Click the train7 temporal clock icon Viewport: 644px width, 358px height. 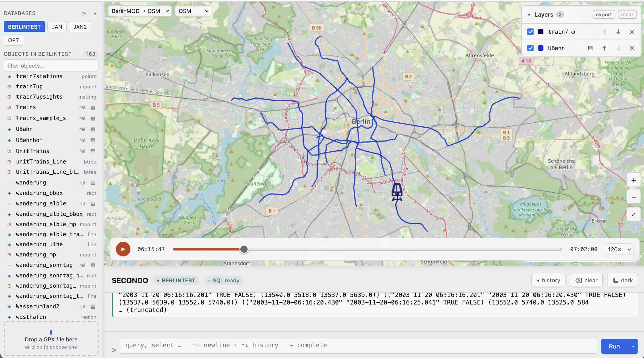coord(573,32)
